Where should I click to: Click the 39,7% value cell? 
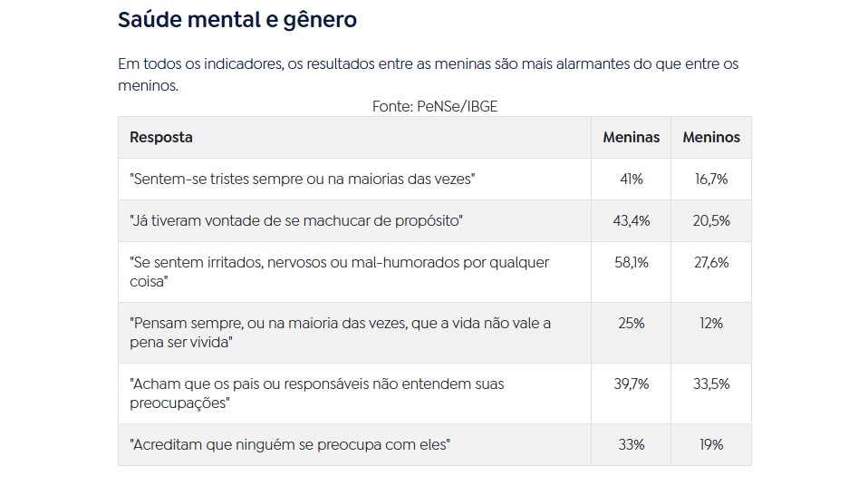[631, 384]
